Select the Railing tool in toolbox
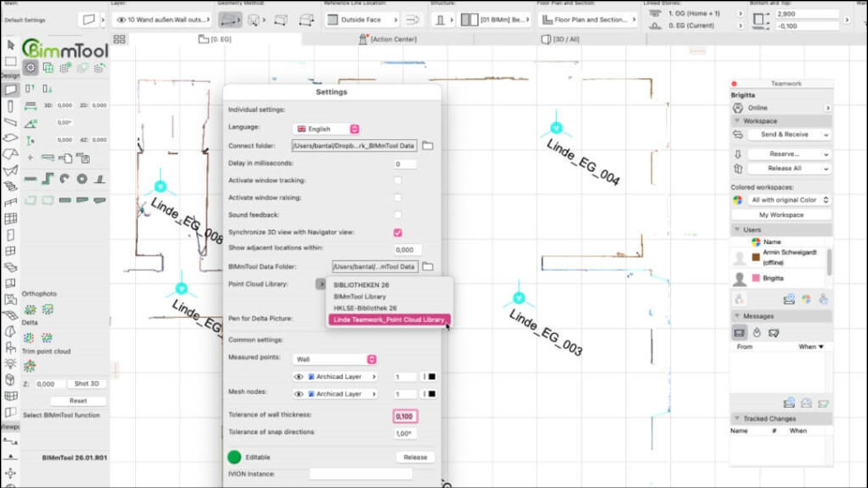This screenshot has height=488, width=868. tap(10, 203)
